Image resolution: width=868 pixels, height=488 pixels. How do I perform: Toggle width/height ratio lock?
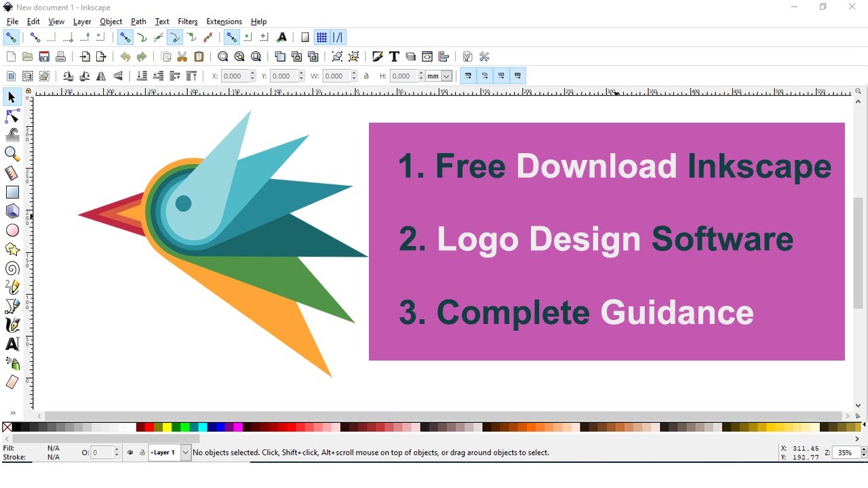pyautogui.click(x=367, y=77)
